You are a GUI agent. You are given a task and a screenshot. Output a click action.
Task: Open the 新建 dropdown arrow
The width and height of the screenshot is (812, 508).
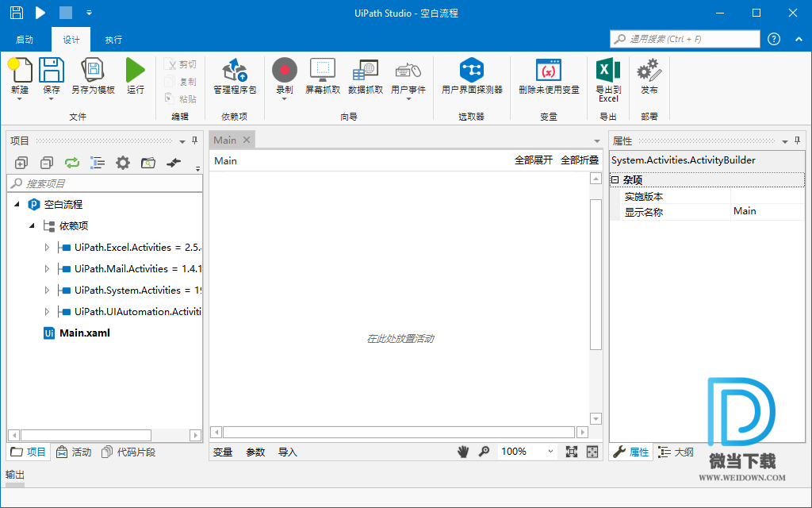point(20,98)
